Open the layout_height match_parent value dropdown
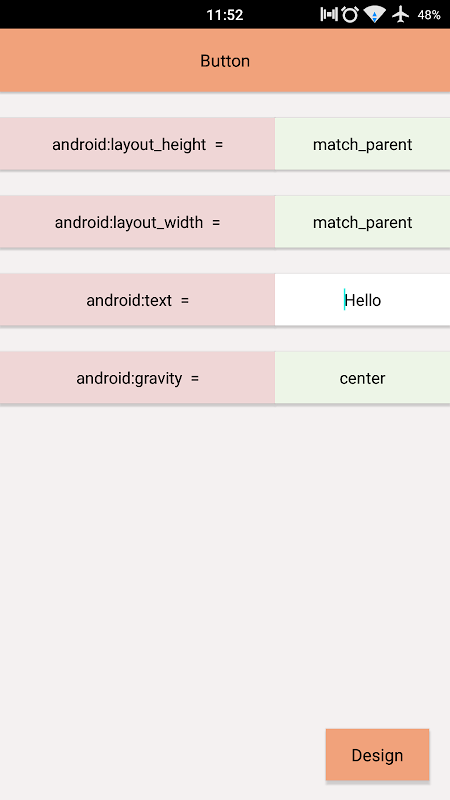The height and width of the screenshot is (800, 450). [x=362, y=144]
